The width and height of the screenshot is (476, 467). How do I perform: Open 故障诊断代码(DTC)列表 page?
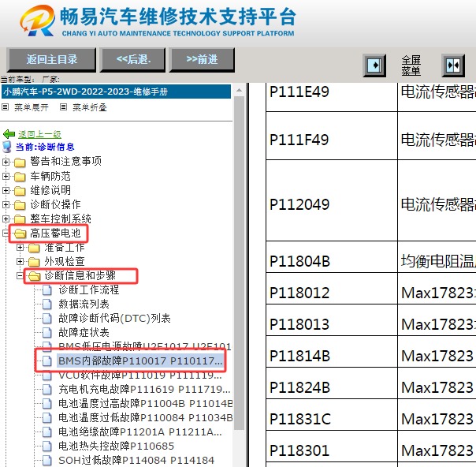click(114, 319)
